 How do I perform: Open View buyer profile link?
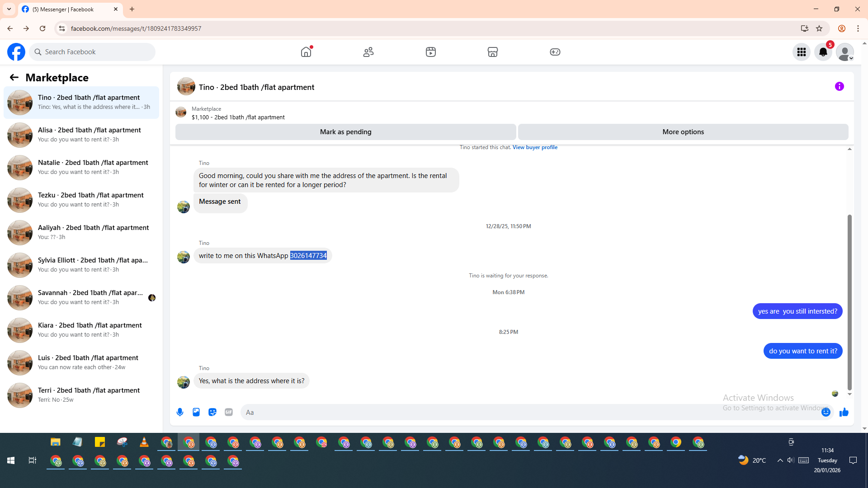535,147
